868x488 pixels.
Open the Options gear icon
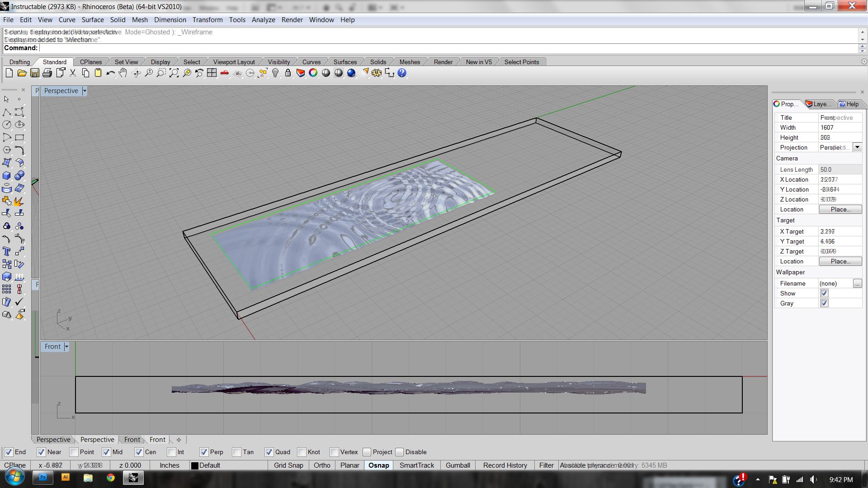pos(377,73)
